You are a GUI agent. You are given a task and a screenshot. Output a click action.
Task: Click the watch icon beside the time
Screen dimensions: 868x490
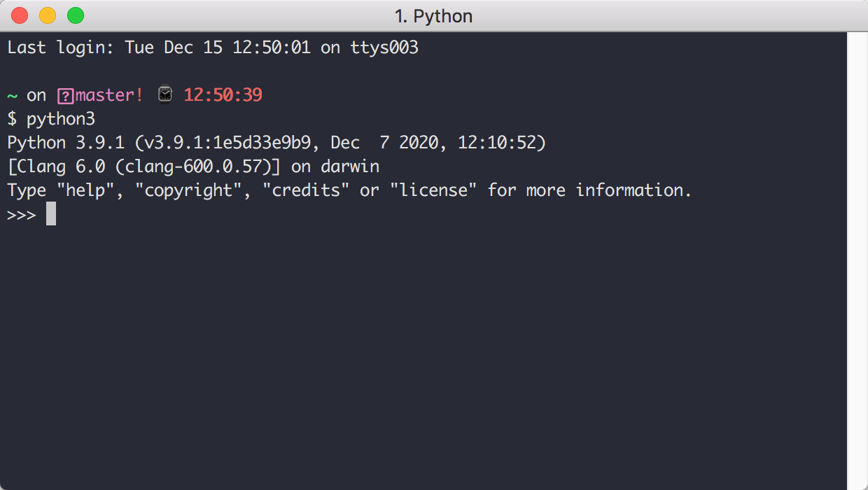click(164, 94)
